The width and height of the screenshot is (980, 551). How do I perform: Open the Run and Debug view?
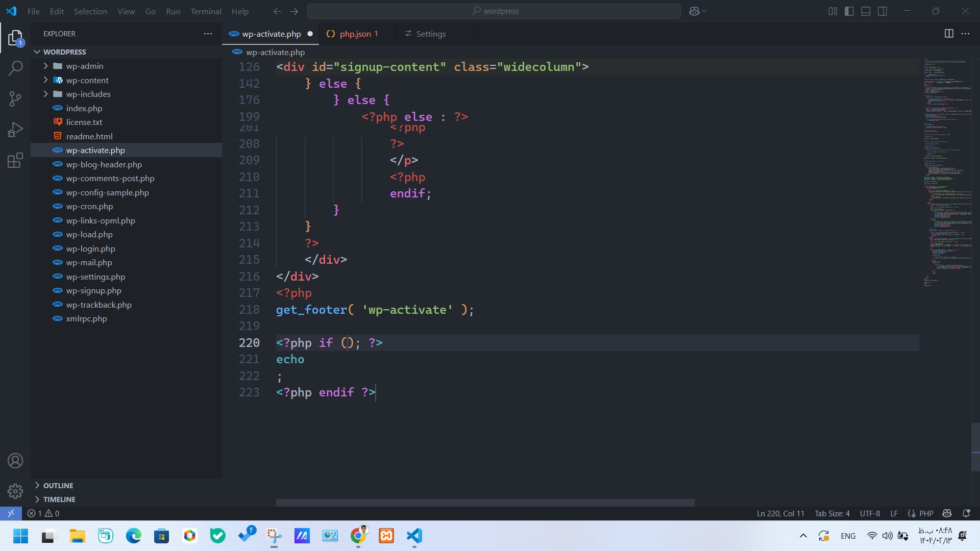(15, 130)
